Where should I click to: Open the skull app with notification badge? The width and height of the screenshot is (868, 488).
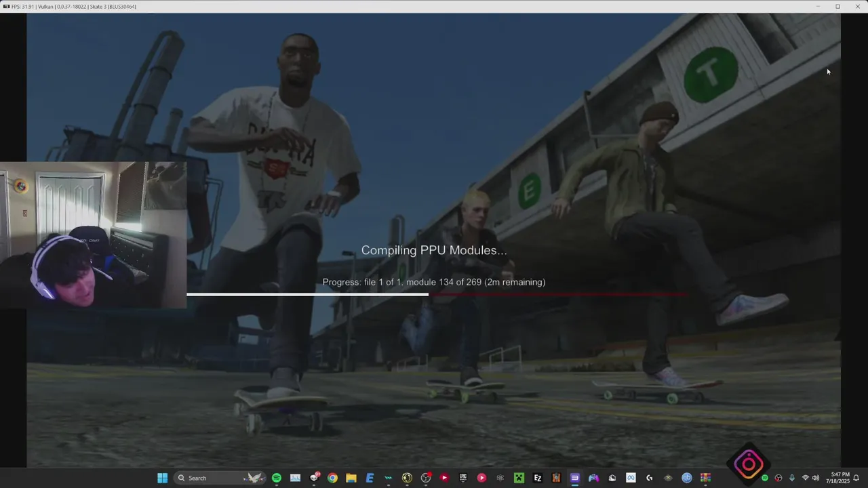314,478
